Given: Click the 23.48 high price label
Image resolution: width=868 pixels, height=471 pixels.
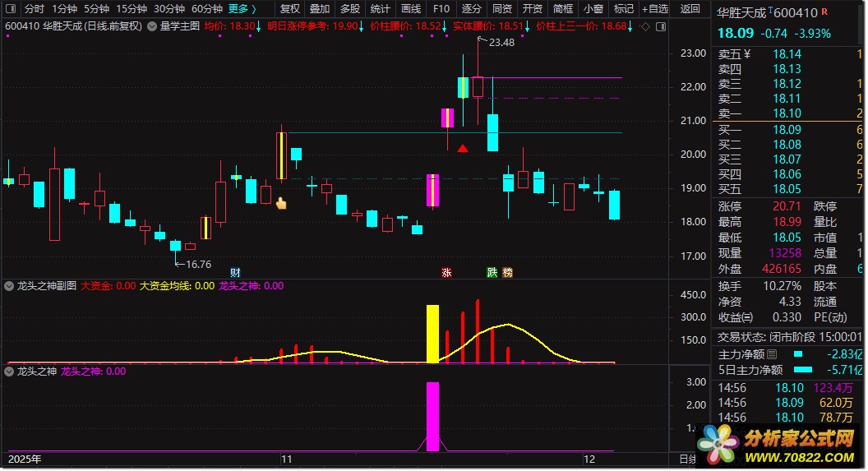Looking at the screenshot, I should [x=501, y=43].
